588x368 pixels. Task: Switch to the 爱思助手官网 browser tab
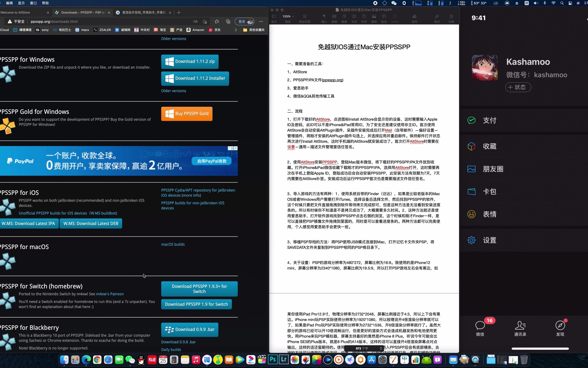click(143, 12)
